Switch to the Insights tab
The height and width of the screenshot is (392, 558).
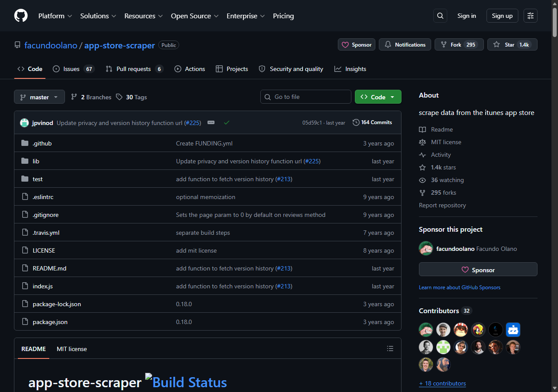[350, 69]
